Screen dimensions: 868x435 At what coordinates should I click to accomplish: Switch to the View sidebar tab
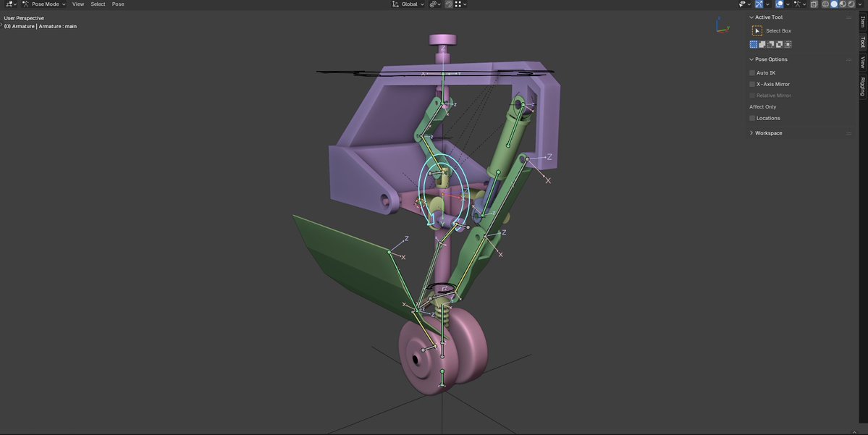coord(862,62)
